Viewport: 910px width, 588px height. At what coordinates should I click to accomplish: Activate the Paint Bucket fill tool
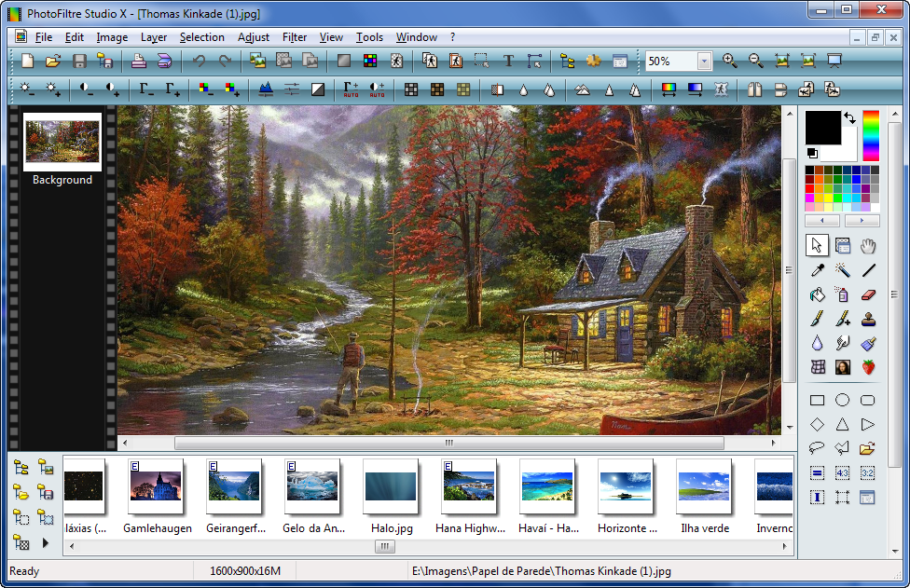click(816, 294)
